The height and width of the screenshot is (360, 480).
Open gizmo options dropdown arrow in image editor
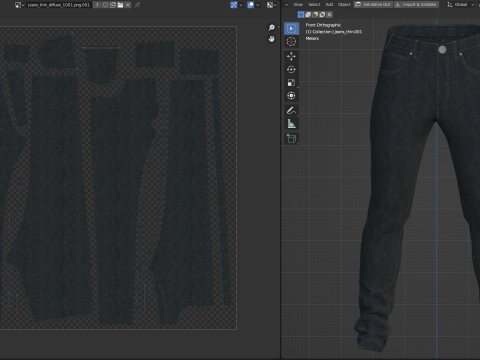point(241,5)
